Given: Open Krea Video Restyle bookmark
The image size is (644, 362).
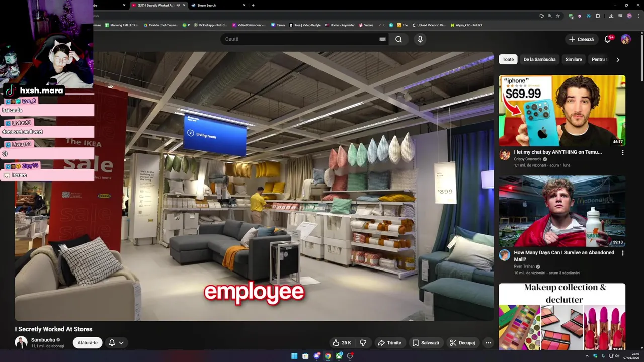Looking at the screenshot, I should click(x=305, y=25).
